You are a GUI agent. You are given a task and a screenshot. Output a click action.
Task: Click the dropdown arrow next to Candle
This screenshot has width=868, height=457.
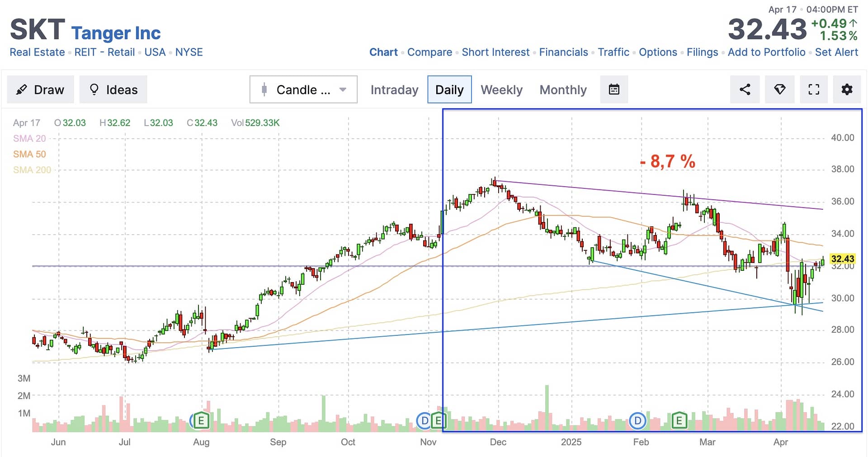pos(343,90)
